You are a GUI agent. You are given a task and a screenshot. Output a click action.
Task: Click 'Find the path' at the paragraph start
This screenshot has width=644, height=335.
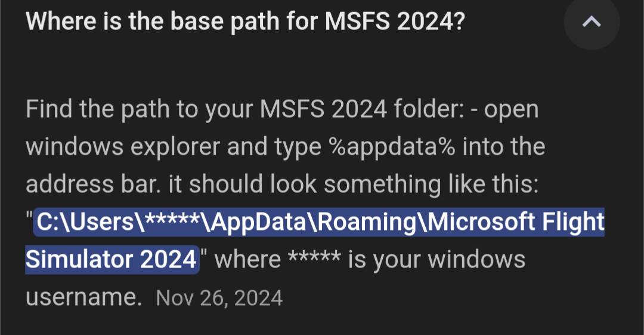pos(98,109)
